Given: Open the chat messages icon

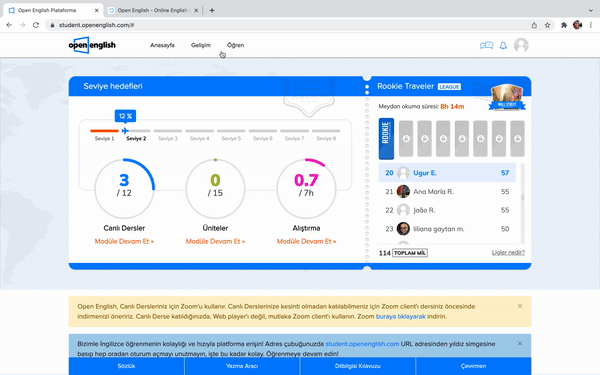Looking at the screenshot, I should (x=486, y=46).
